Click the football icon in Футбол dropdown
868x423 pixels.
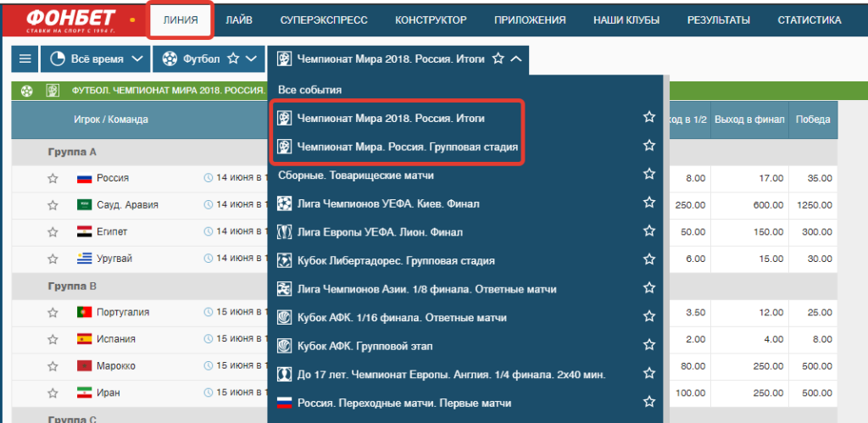point(170,58)
